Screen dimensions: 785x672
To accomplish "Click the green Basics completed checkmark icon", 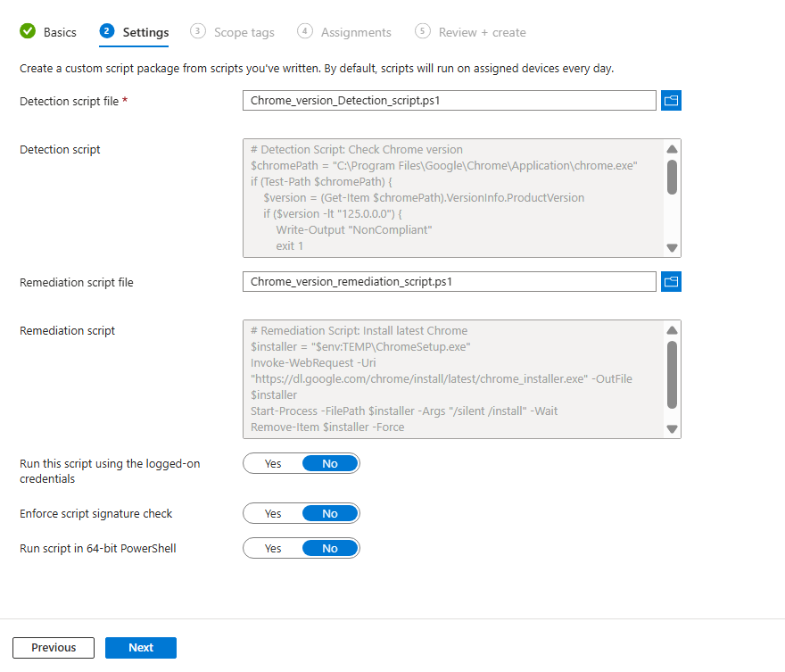I will tap(28, 31).
